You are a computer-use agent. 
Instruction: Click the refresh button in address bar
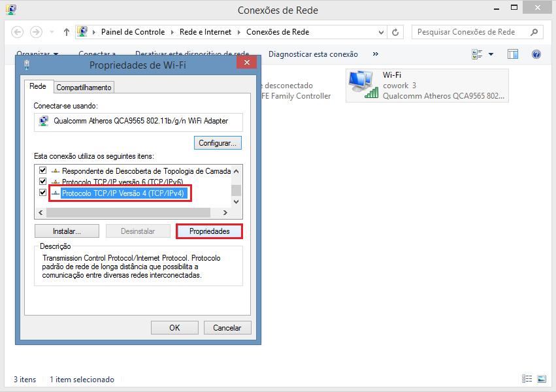[395, 32]
